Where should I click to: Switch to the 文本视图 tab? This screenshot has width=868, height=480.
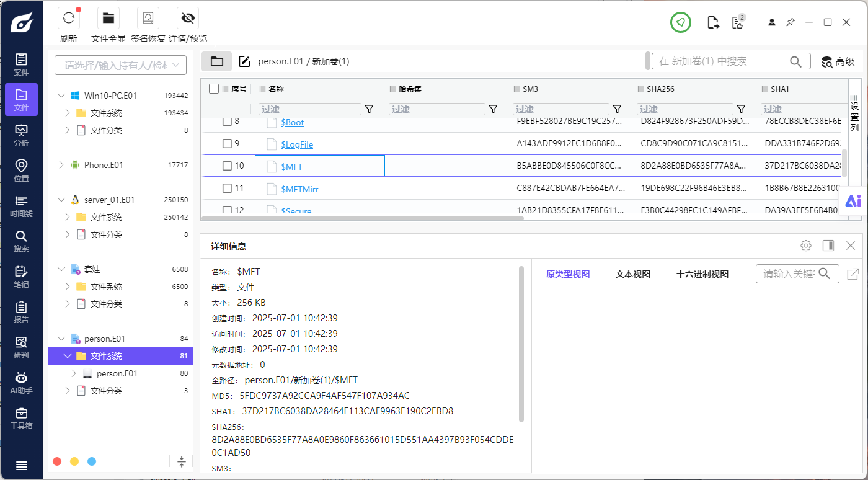pos(633,274)
